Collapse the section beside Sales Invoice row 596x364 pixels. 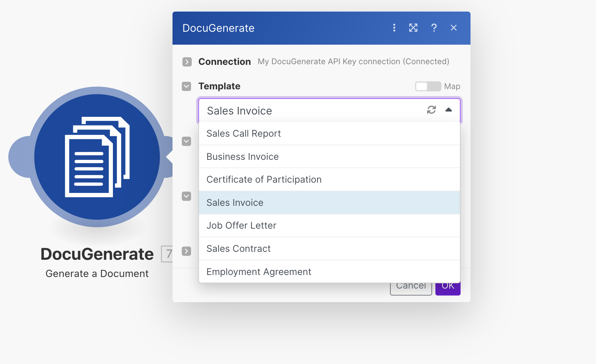[x=186, y=196]
